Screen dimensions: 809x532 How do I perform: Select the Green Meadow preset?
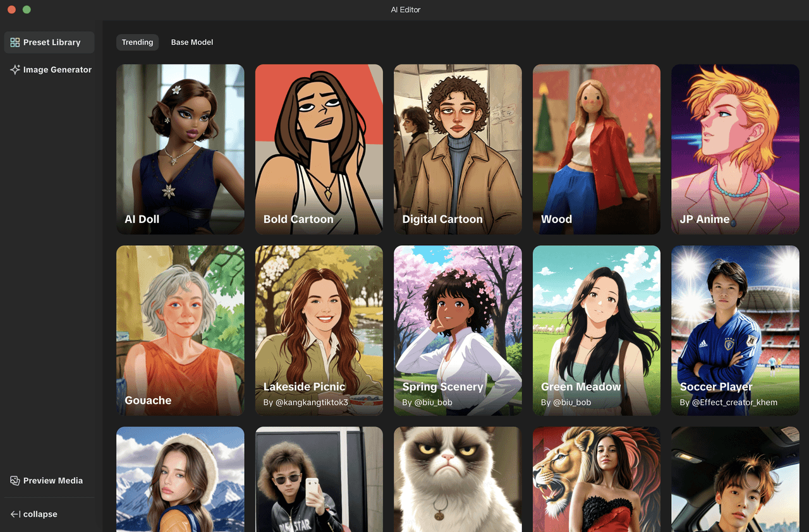pyautogui.click(x=597, y=330)
